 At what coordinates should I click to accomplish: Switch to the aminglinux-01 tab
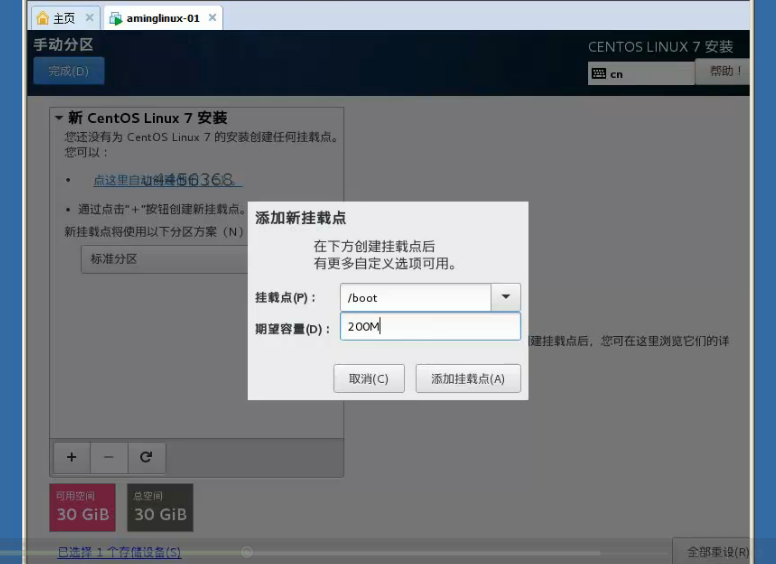163,18
